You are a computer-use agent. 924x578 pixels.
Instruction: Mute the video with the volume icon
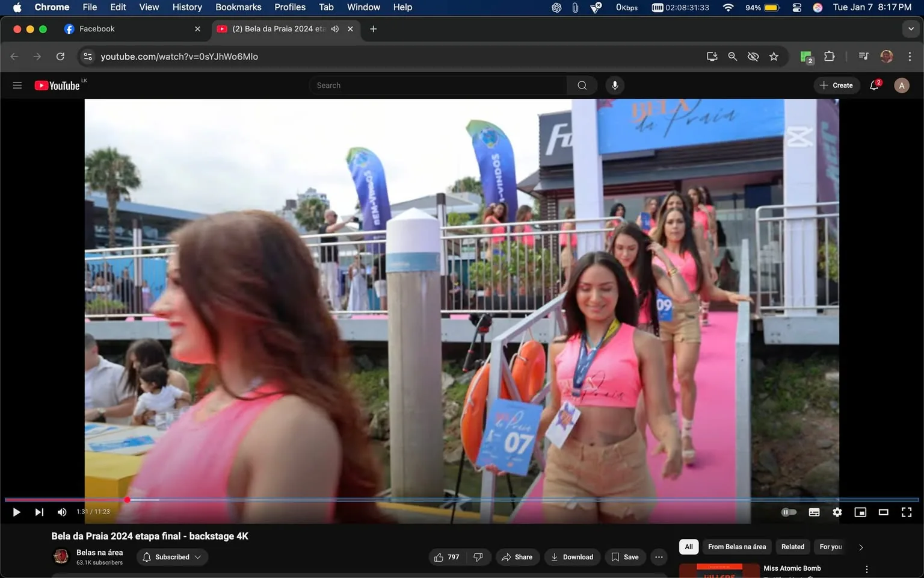(x=61, y=512)
